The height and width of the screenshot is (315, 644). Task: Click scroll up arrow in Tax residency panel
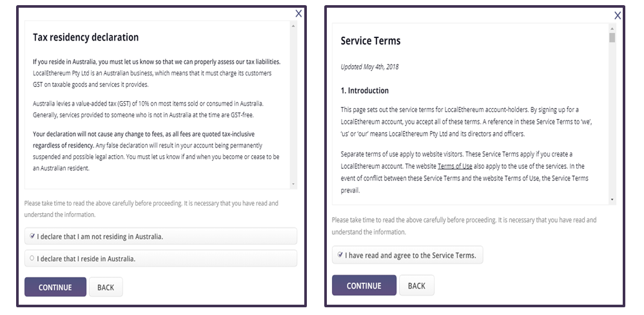294,26
